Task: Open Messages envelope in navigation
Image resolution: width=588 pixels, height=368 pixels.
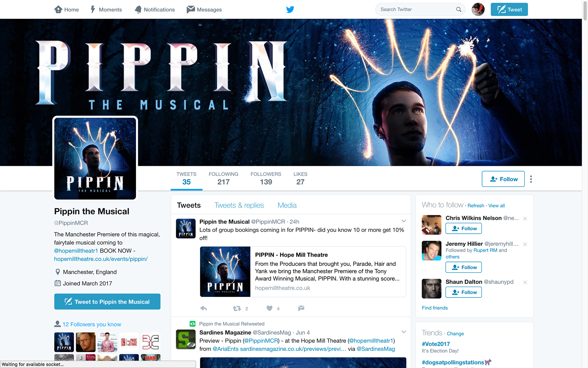Action: click(x=204, y=10)
